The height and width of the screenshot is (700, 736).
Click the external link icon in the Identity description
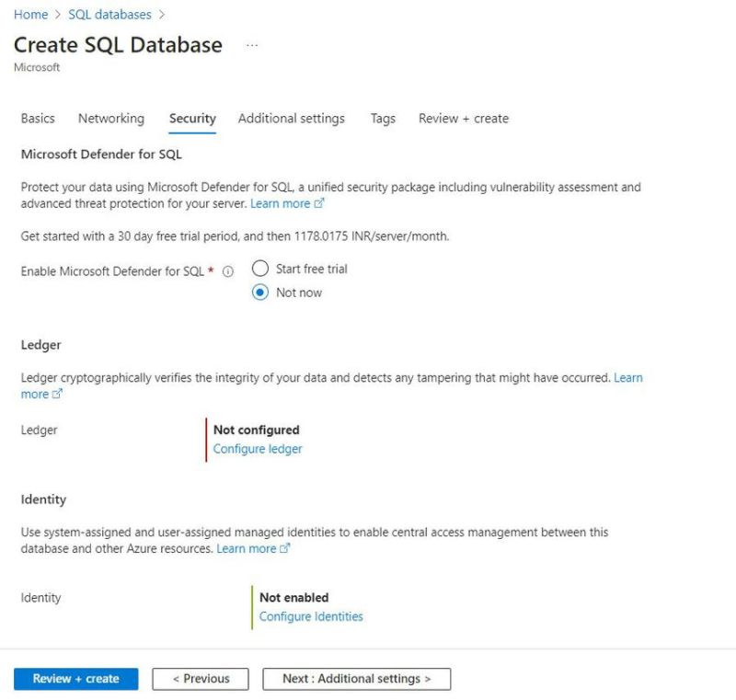(x=286, y=547)
